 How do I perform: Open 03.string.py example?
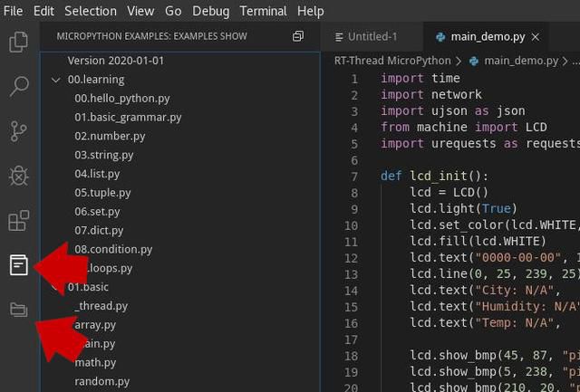click(x=104, y=155)
